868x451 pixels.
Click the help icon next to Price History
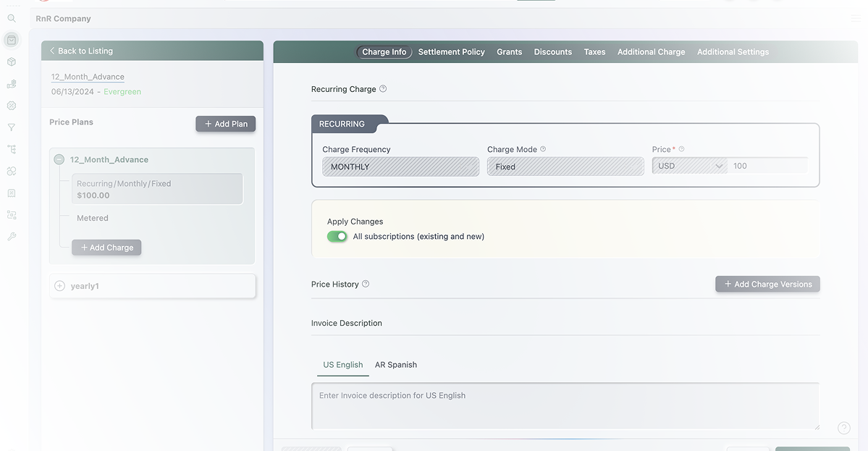click(366, 284)
